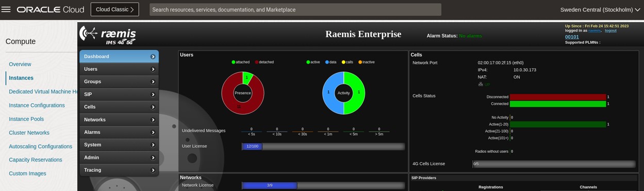Click the Active(1-20) green bar

[x=558, y=124]
